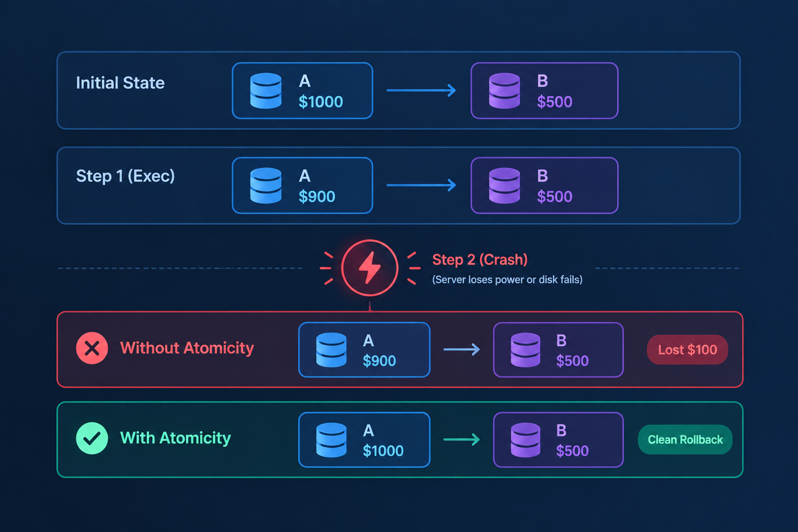This screenshot has height=532, width=798.
Task: Click the $900 balance in Without Atomicity row
Action: coord(379,361)
